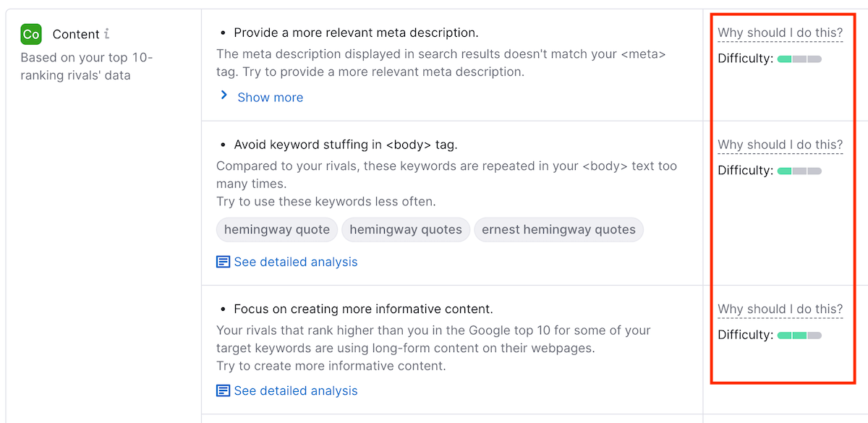Click the informative content difficulty bar
Viewport: 868px width, 423px height.
point(799,335)
